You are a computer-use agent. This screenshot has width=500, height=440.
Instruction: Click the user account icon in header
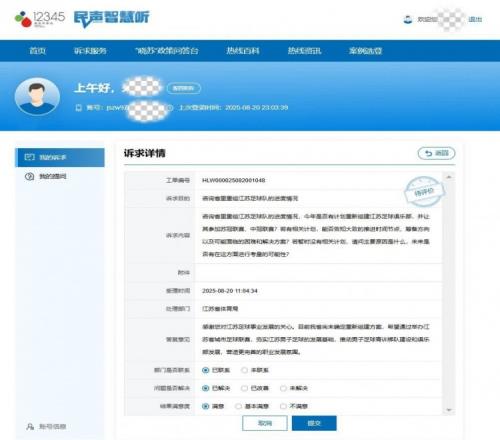point(408,19)
